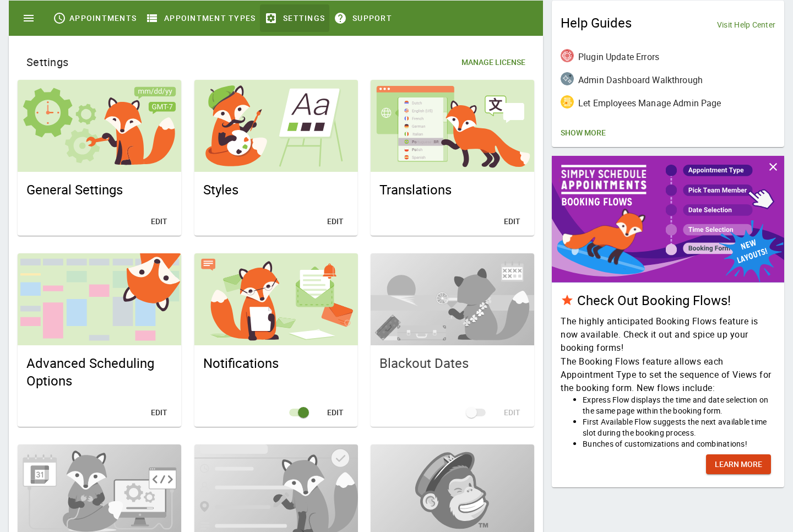Edit the Styles settings

click(x=335, y=221)
